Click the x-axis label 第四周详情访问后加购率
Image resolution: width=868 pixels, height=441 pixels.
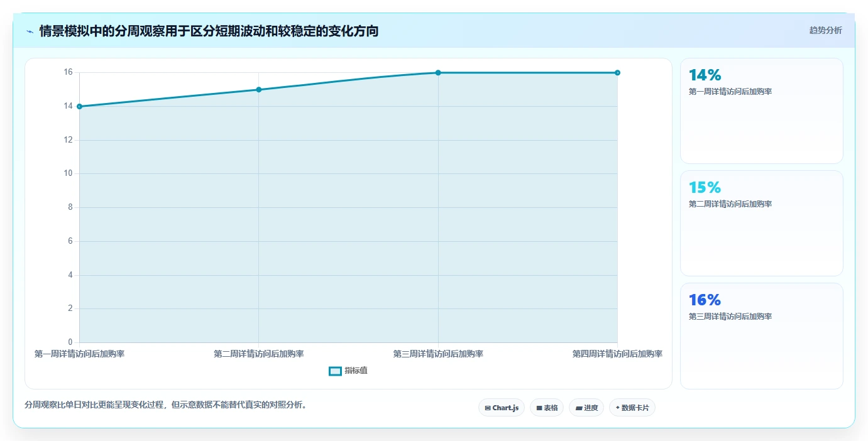tap(617, 354)
